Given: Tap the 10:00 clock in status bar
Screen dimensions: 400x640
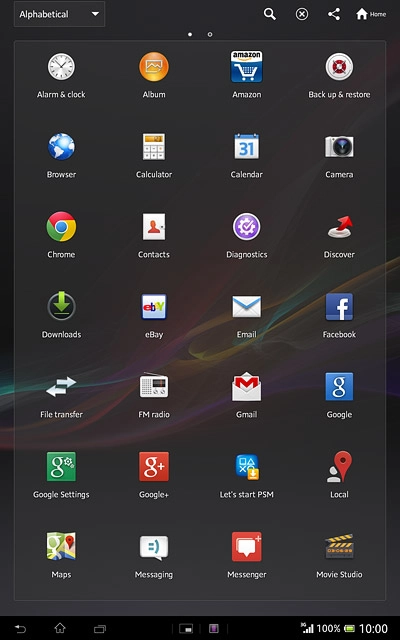Looking at the screenshot, I should click(x=373, y=629).
